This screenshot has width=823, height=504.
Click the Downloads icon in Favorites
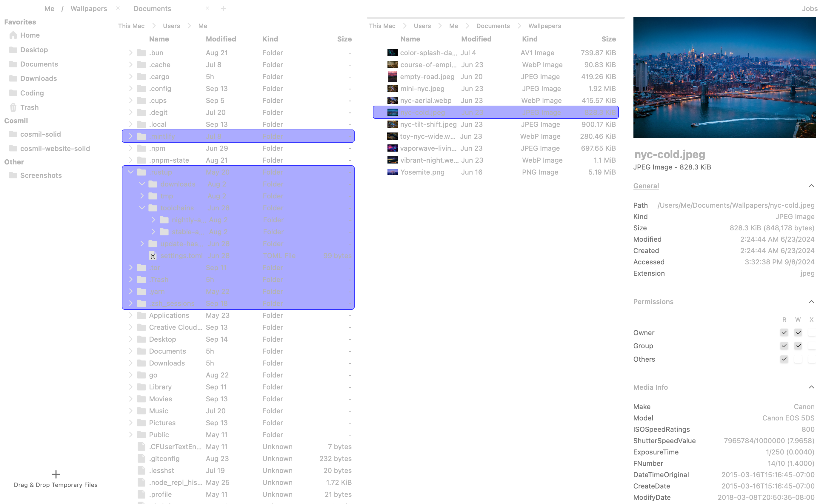13,78
